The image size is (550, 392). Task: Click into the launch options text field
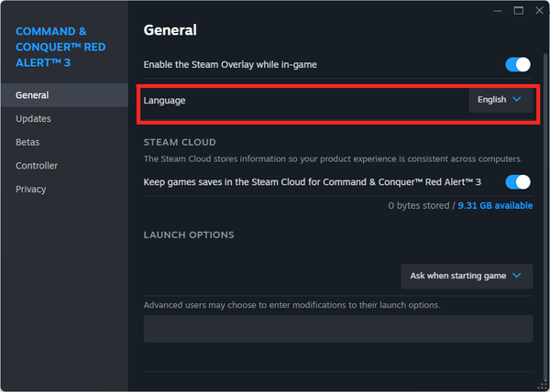pyautogui.click(x=337, y=329)
